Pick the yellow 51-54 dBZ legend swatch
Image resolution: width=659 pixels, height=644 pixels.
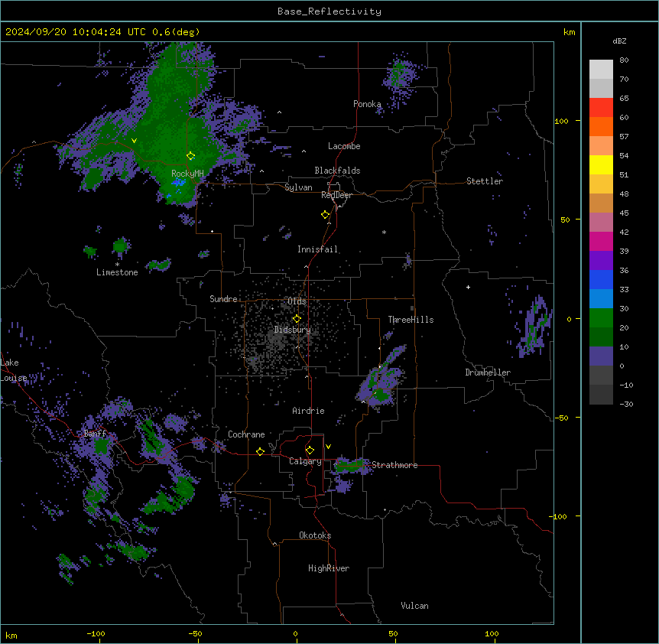click(601, 164)
